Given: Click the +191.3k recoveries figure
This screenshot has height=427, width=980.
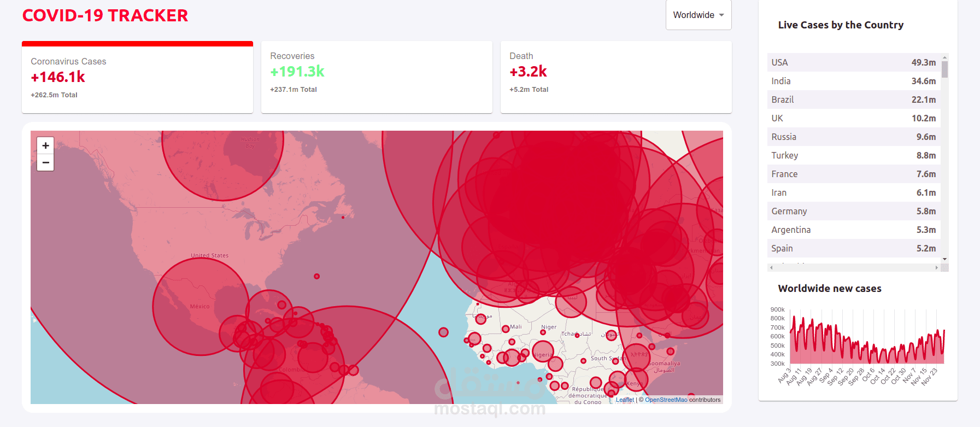Looking at the screenshot, I should (297, 72).
